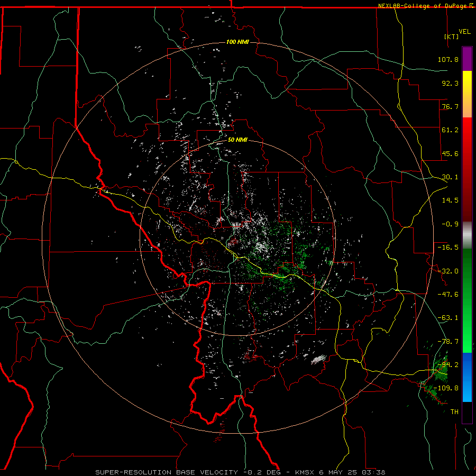
Task: Select the 30.1 scale value
Action: pyautogui.click(x=450, y=177)
